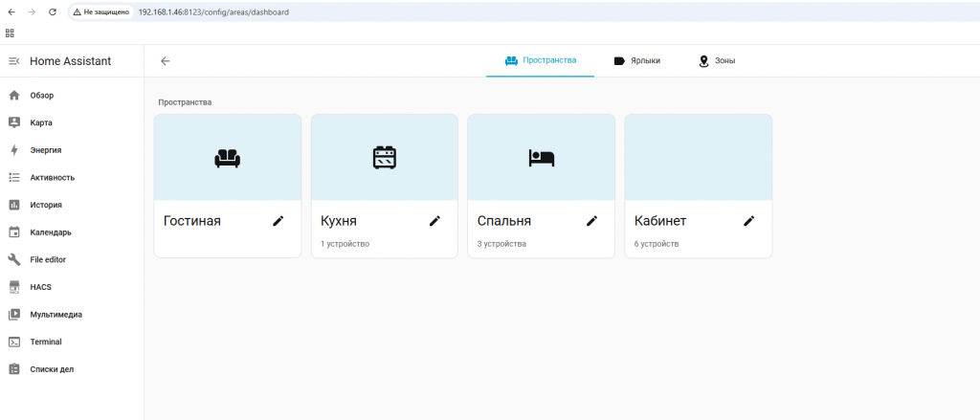This screenshot has width=980, height=420.
Task: Click the sofa icon on Гостиная card
Action: pyautogui.click(x=228, y=158)
